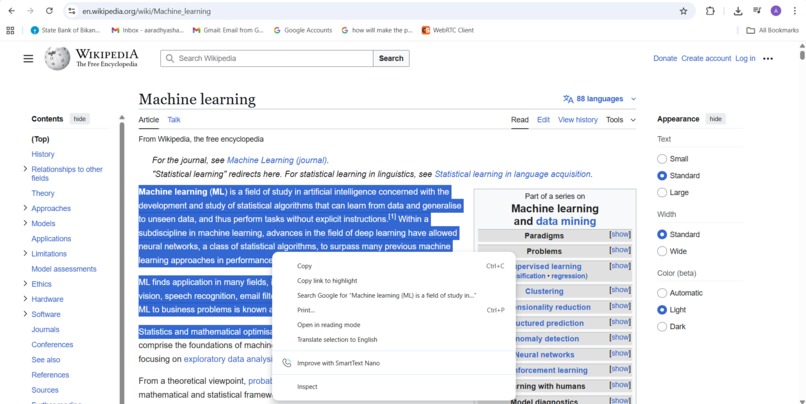Choose Inspect from context menu
Screen dimensions: 806x404
point(393,387)
